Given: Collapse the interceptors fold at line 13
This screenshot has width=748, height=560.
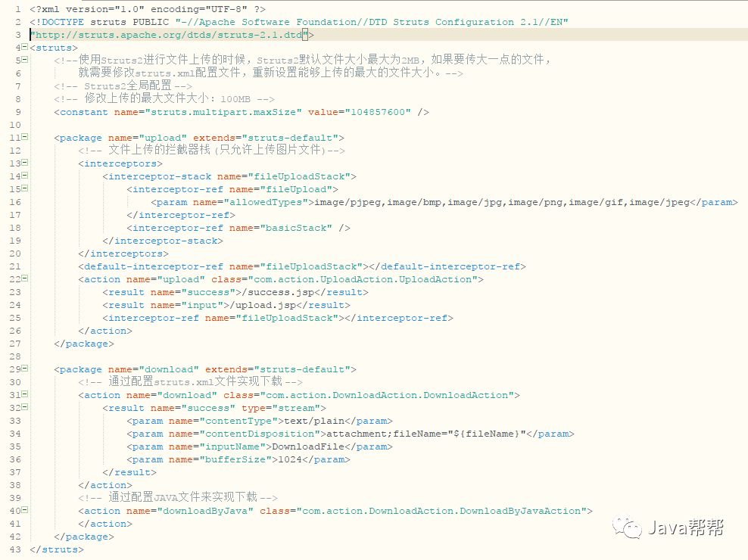Looking at the screenshot, I should point(24,163).
